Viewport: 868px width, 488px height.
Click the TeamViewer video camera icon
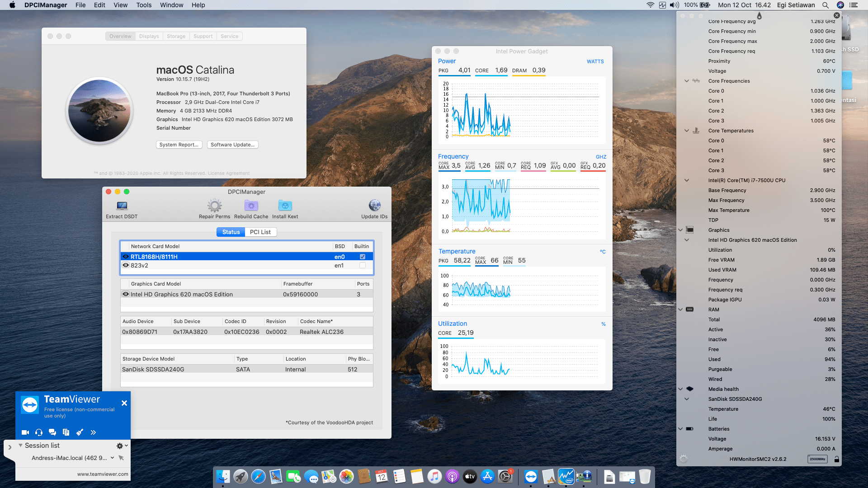coord(25,432)
